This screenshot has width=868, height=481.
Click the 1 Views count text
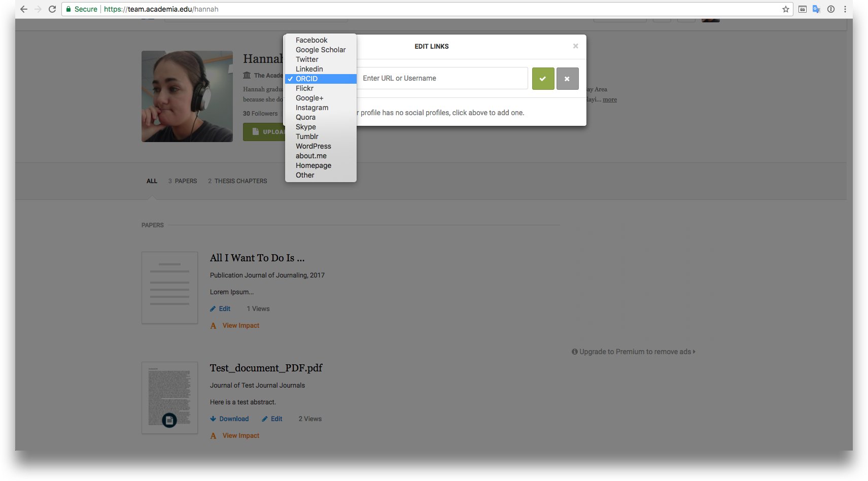click(258, 308)
